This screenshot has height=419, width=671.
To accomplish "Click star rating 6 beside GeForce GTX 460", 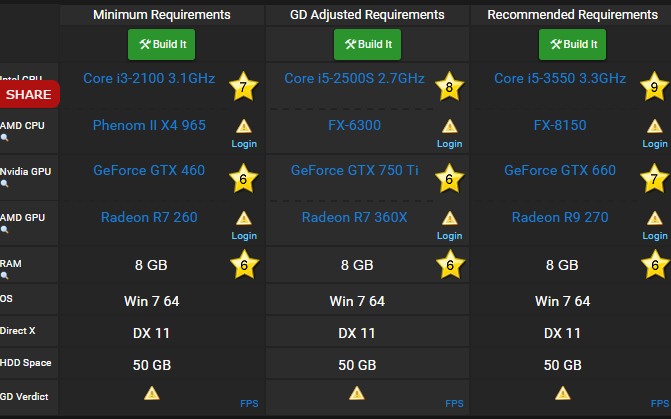I will (x=243, y=178).
